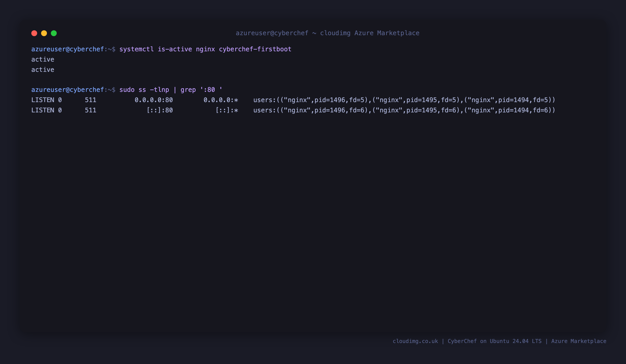The width and height of the screenshot is (626, 364).
Task: Click the sudo ss -tlnp grep command
Action: [x=171, y=90]
